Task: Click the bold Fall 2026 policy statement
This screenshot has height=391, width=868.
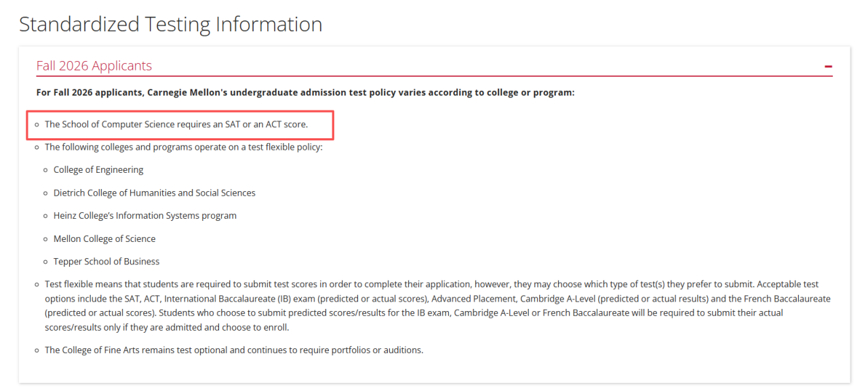Action: pos(305,92)
